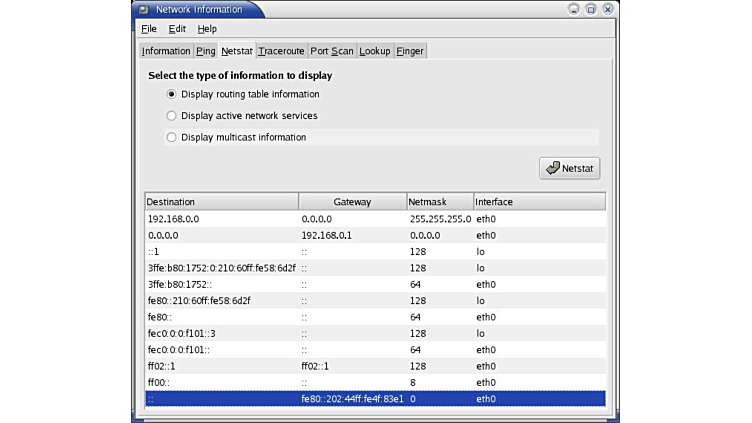Screen dimensions: 752x423
Task: Go to the Port Scan tab
Action: click(x=332, y=51)
